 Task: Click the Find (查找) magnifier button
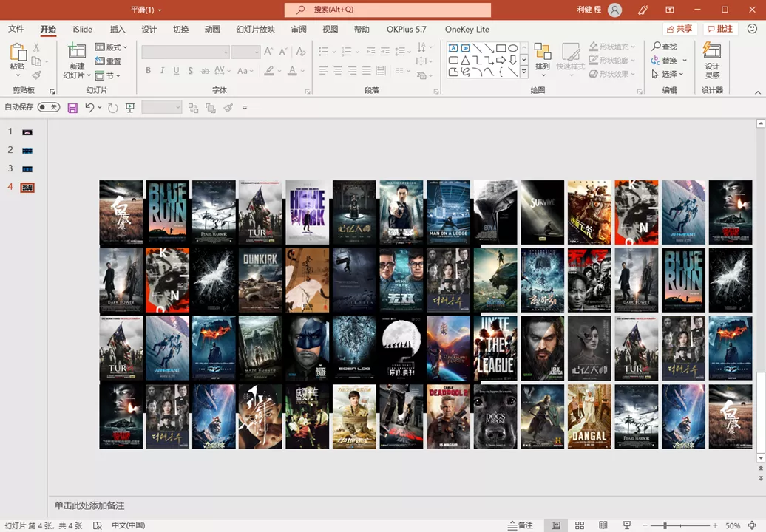(x=665, y=47)
